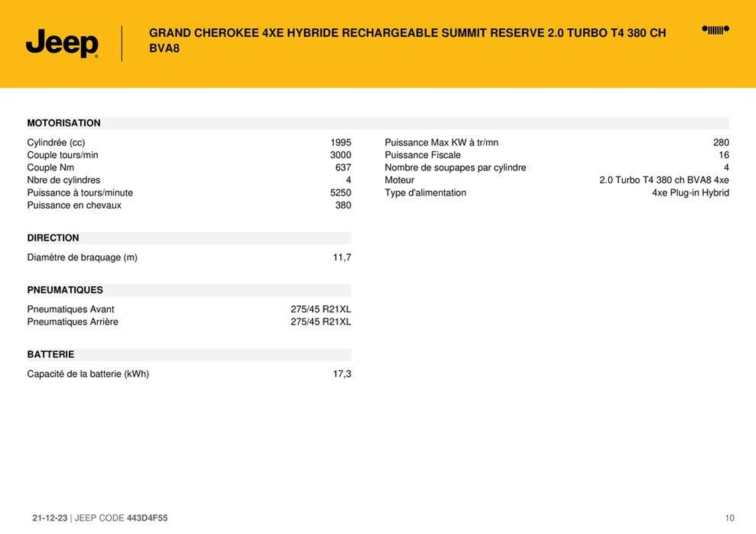Click the Jeep grille icon
756x534 pixels.
tap(715, 30)
